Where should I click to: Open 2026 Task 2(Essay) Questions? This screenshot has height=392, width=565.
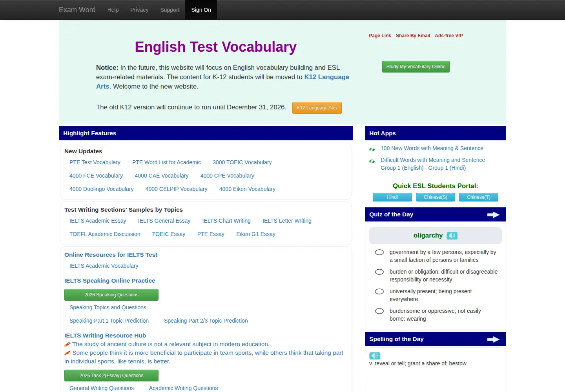[x=111, y=376]
